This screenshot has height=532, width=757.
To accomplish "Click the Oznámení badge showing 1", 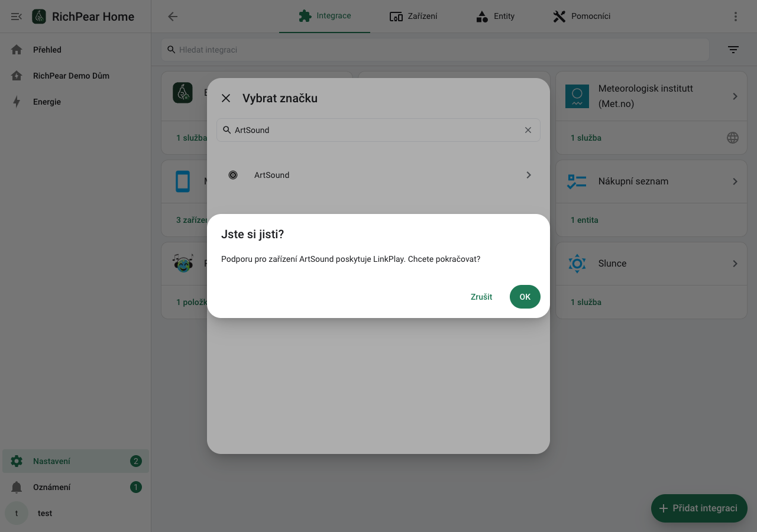I will pyautogui.click(x=136, y=487).
